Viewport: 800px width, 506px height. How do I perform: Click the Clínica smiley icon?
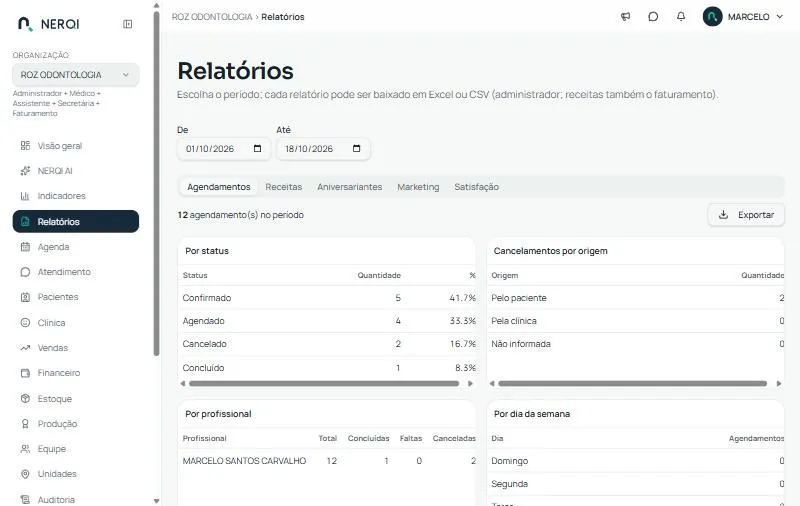point(25,322)
